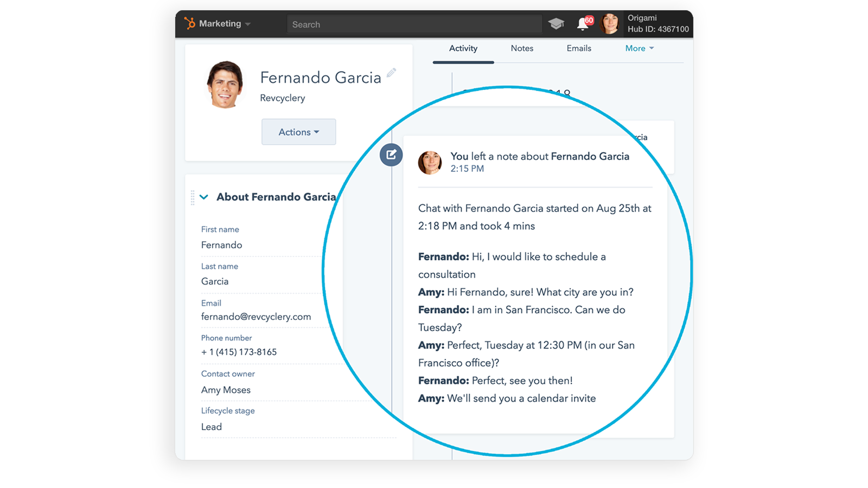Click inside the Search field

(x=414, y=24)
